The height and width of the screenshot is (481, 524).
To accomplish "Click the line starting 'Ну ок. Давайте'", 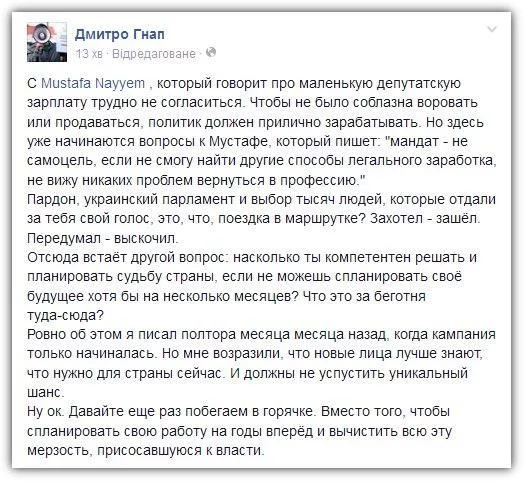I will click(238, 411).
